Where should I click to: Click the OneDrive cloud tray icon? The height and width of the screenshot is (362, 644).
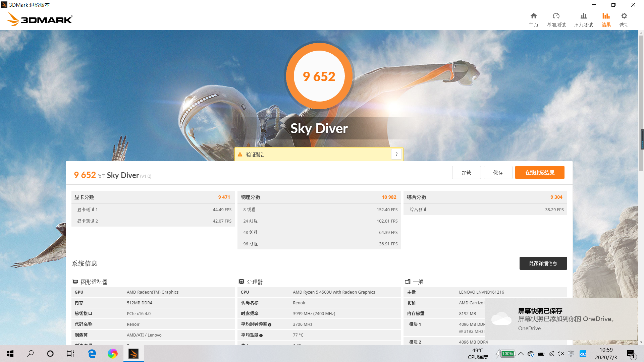tap(531, 354)
